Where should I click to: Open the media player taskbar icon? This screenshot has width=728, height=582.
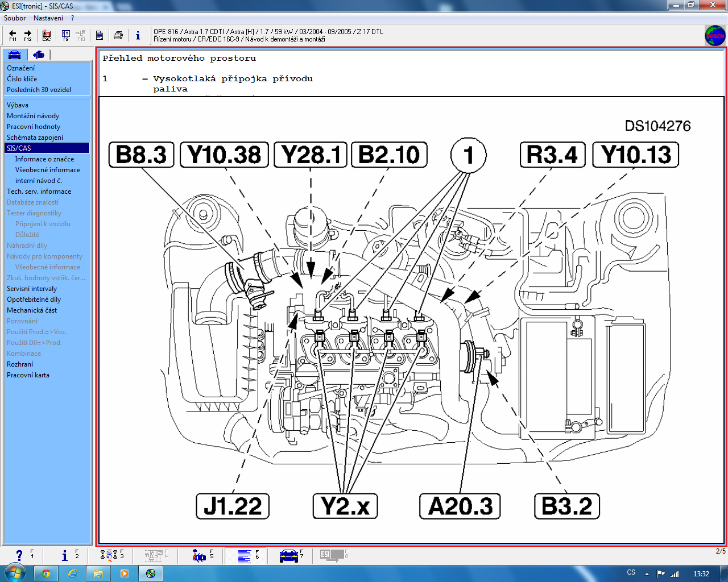(x=125, y=573)
